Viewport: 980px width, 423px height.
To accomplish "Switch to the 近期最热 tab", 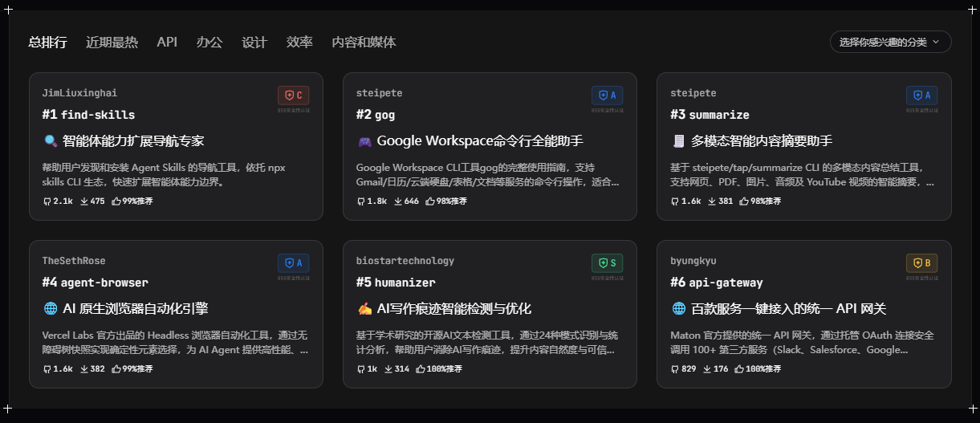I will (x=112, y=43).
